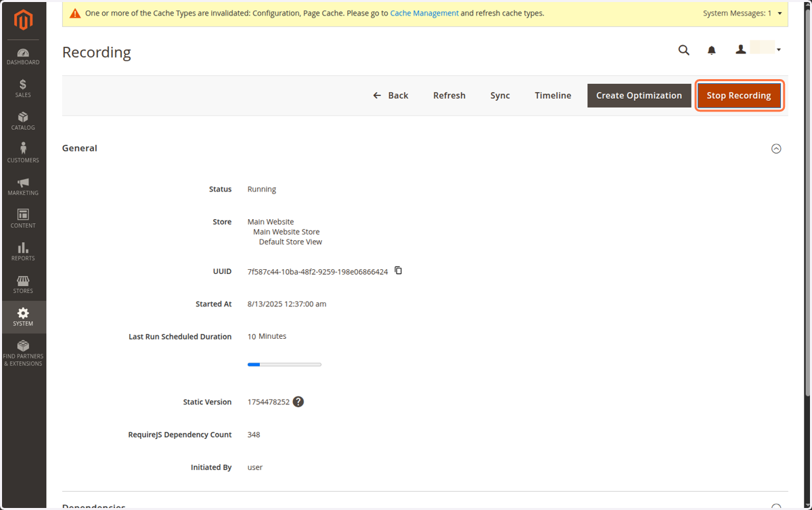Click the recording duration progress bar
The width and height of the screenshot is (812, 510).
point(284,365)
